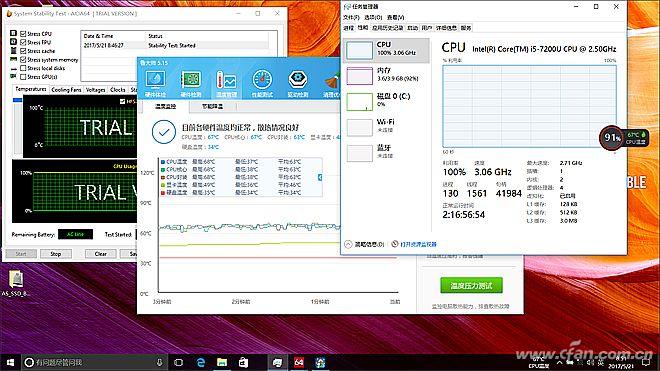660x371 pixels.
Task: Click green temperature stress test button
Action: click(471, 286)
